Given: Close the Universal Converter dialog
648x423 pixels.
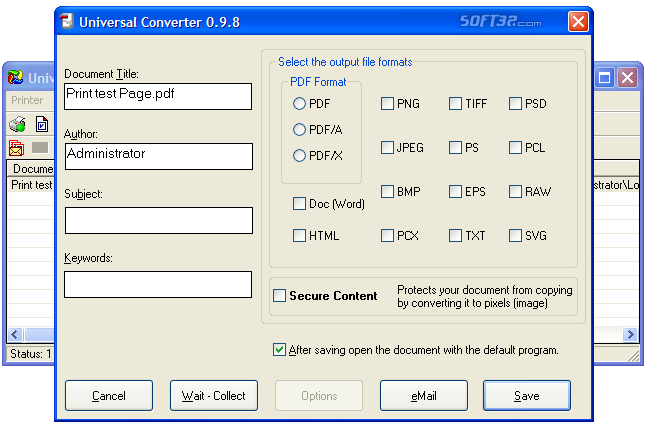Looking at the screenshot, I should (x=578, y=22).
